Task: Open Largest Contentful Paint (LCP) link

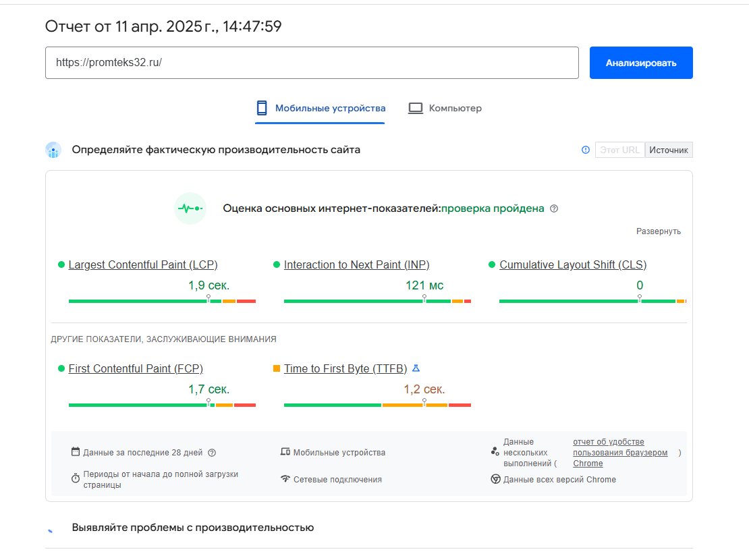Action: 143,264
